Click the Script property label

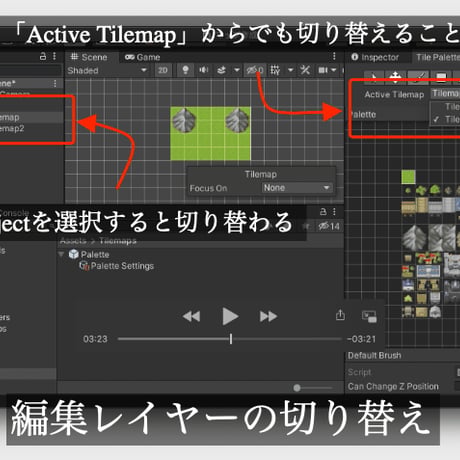tap(359, 372)
